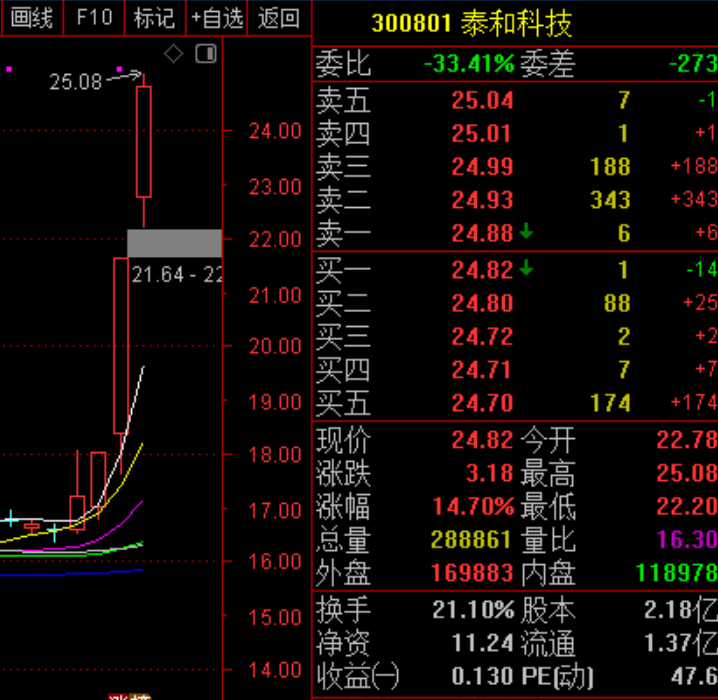Click 净资 value 11.24
Viewport: 718px width, 700px height.
coord(482,643)
